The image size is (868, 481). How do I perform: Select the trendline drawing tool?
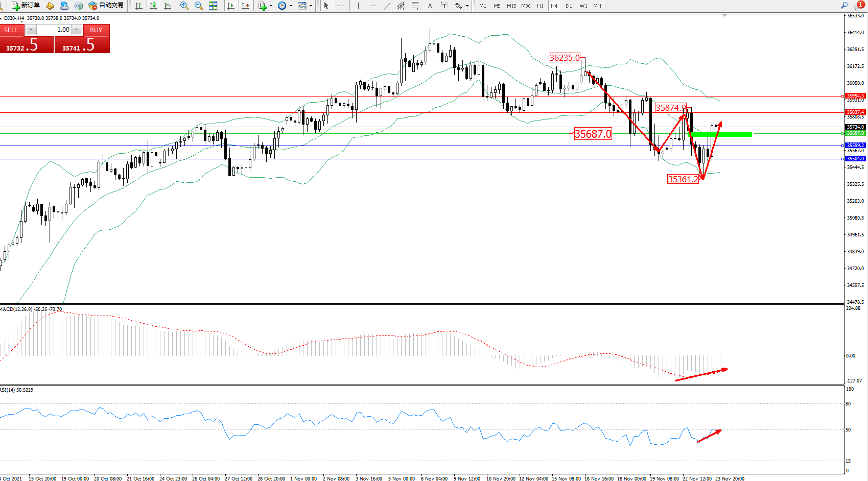click(387, 6)
